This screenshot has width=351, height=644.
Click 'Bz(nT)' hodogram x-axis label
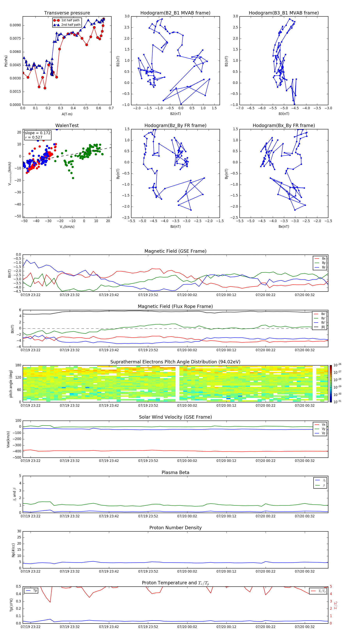(175, 227)
